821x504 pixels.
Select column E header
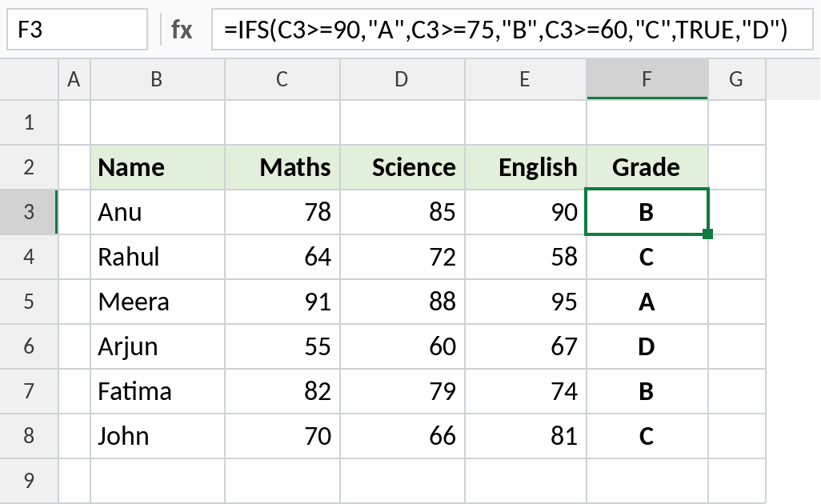tap(525, 79)
